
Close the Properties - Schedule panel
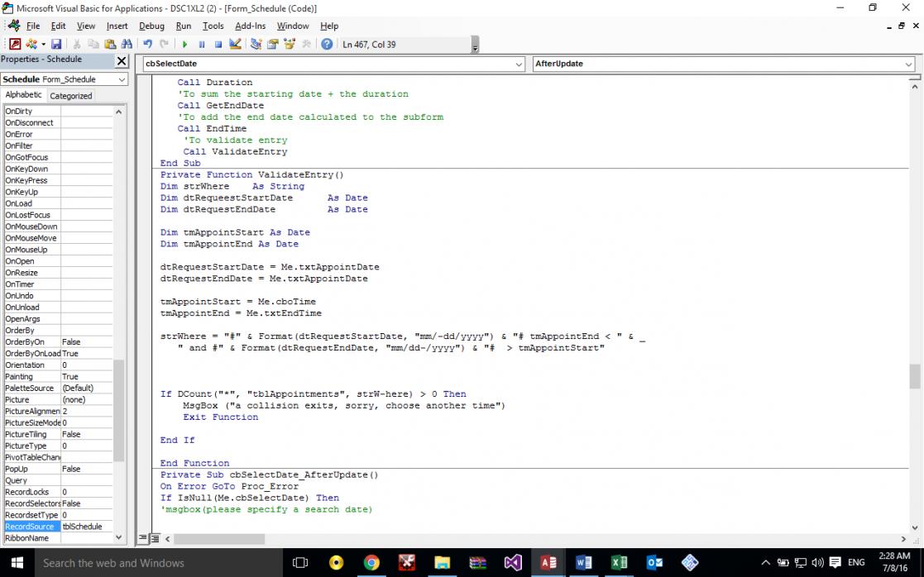(x=122, y=60)
